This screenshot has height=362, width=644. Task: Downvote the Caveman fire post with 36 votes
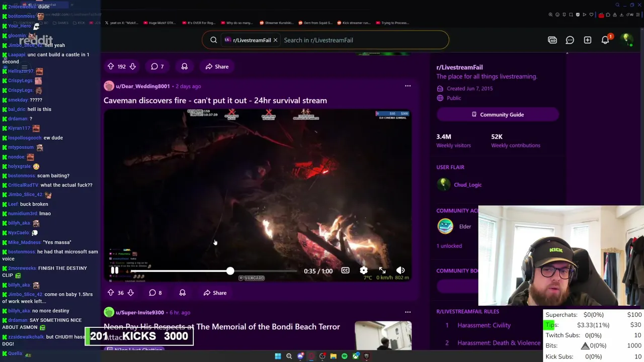pyautogui.click(x=131, y=293)
